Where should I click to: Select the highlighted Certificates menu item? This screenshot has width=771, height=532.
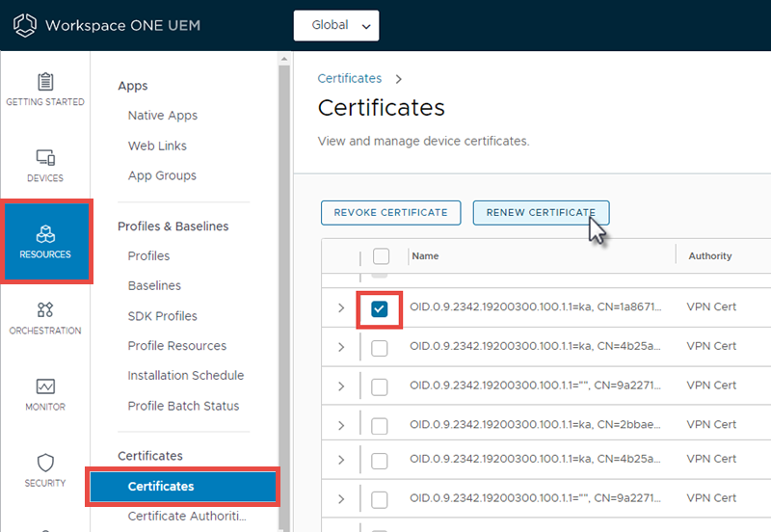click(x=183, y=487)
